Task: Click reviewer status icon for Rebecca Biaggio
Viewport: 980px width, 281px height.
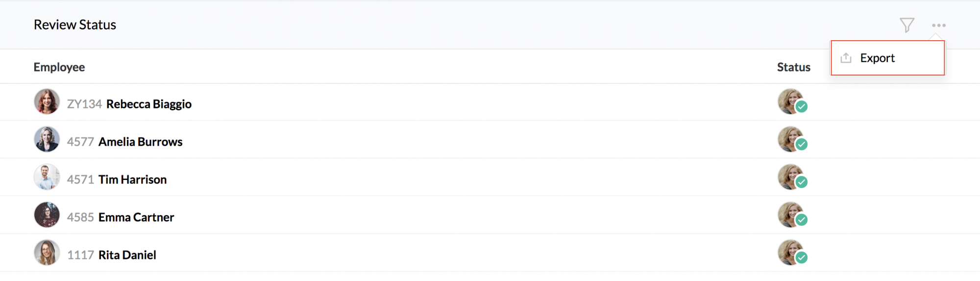Action: click(x=791, y=102)
